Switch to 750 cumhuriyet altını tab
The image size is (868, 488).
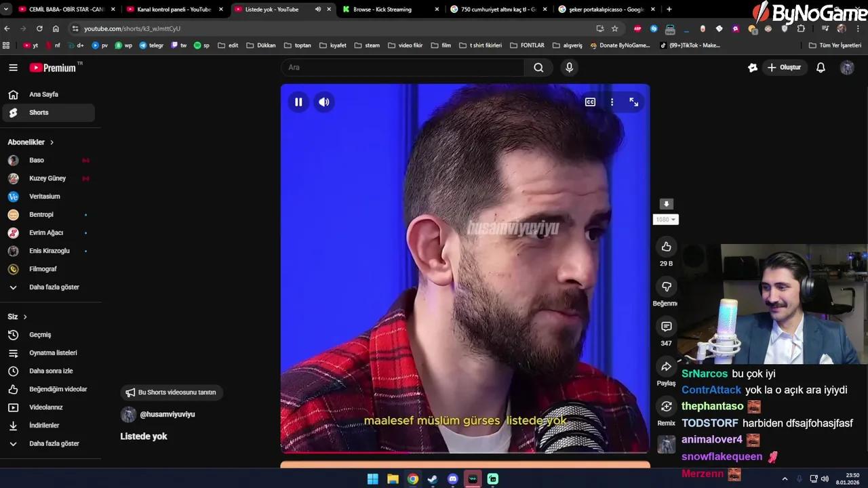pos(498,9)
